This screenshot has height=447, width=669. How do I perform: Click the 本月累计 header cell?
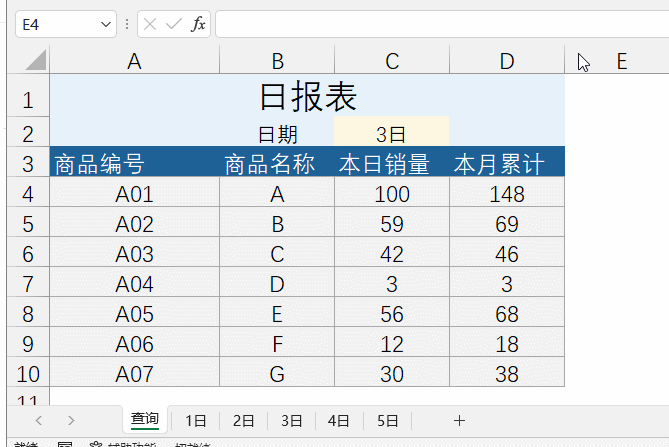click(507, 162)
